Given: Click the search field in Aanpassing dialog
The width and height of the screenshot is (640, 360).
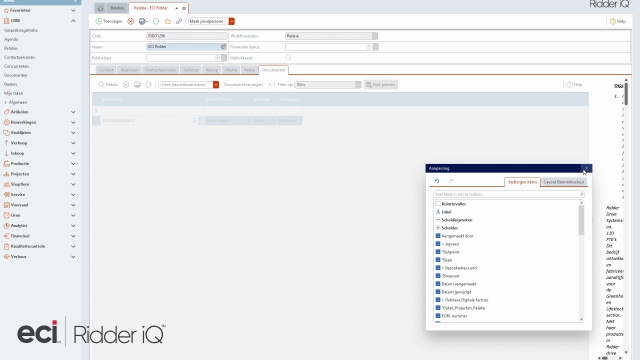Looking at the screenshot, I should point(509,194).
